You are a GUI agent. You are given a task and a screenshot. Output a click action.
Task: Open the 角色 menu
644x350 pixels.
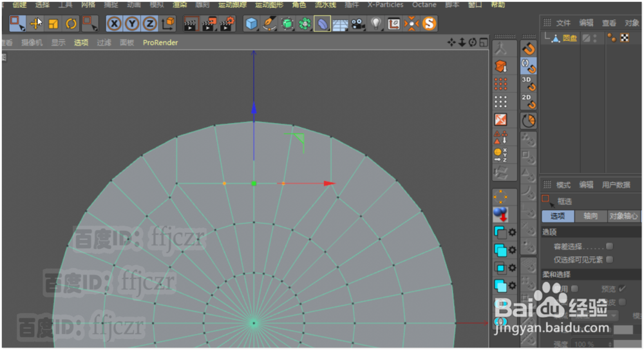click(x=299, y=5)
